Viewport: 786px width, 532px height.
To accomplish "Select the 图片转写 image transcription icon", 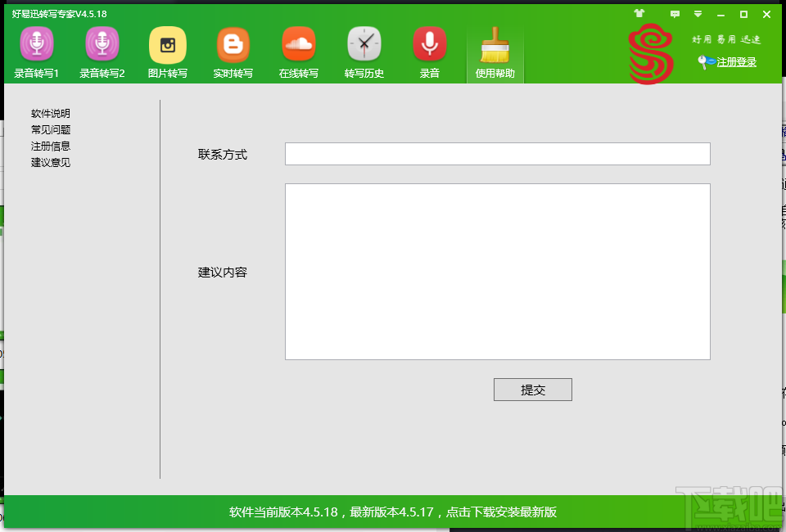I will pyautogui.click(x=167, y=51).
